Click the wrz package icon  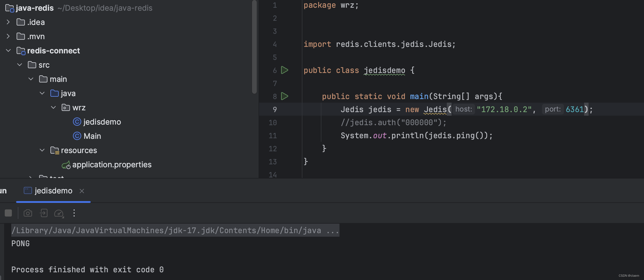coord(66,108)
